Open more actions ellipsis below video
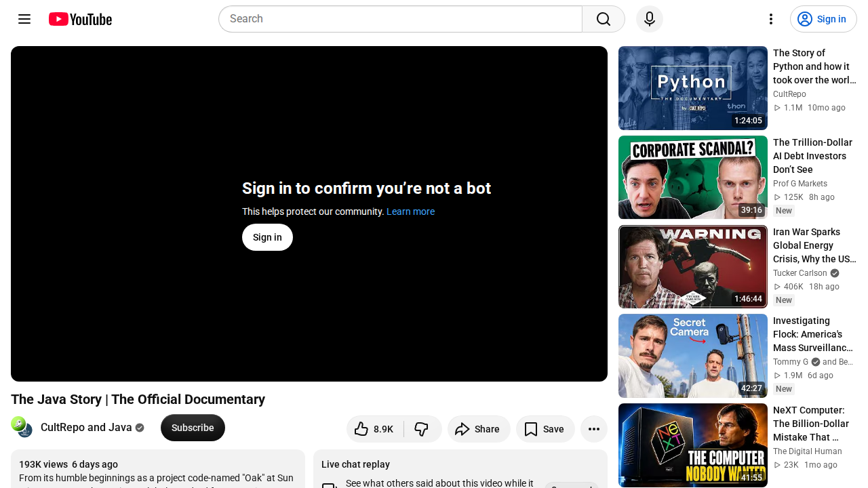868x488 pixels. click(594, 429)
